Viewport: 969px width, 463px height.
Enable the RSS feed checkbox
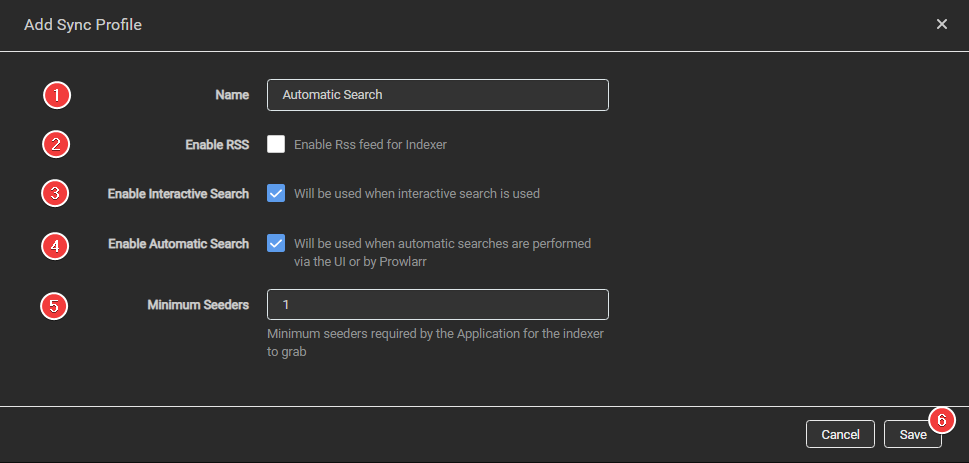click(277, 144)
